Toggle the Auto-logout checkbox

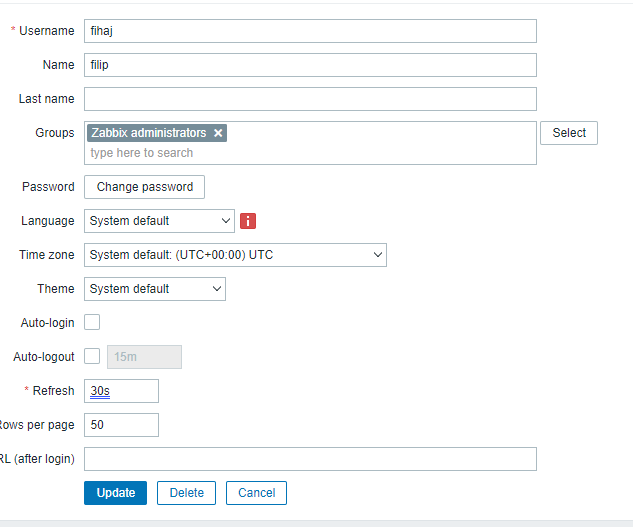point(92,356)
